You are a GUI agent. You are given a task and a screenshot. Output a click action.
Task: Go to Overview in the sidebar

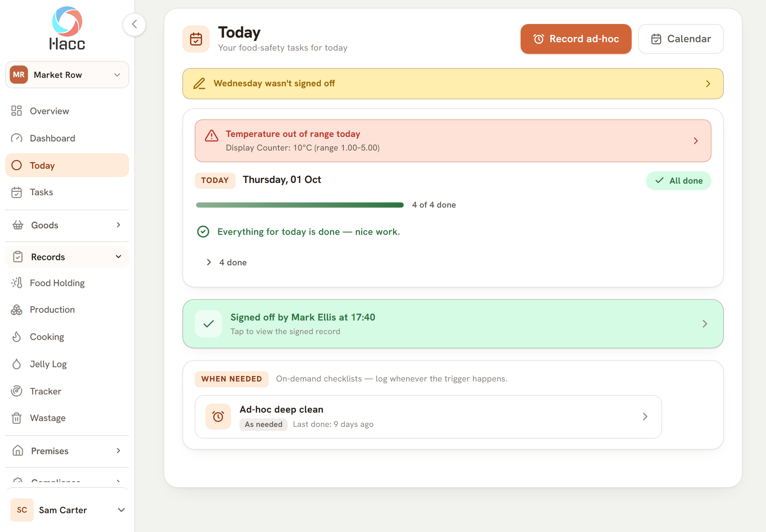pyautogui.click(x=67, y=111)
